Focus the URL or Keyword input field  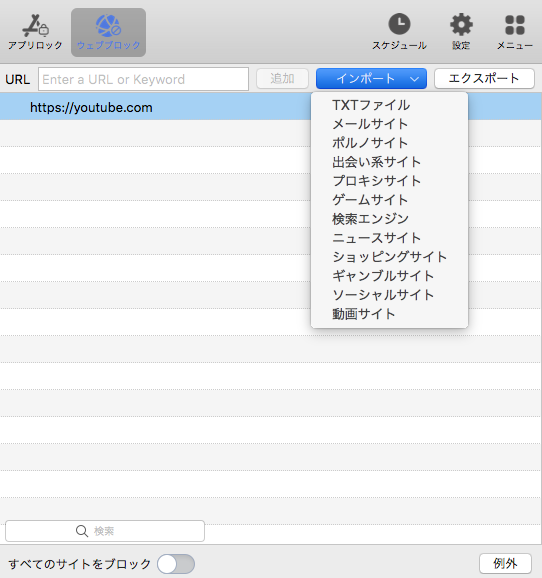point(143,79)
